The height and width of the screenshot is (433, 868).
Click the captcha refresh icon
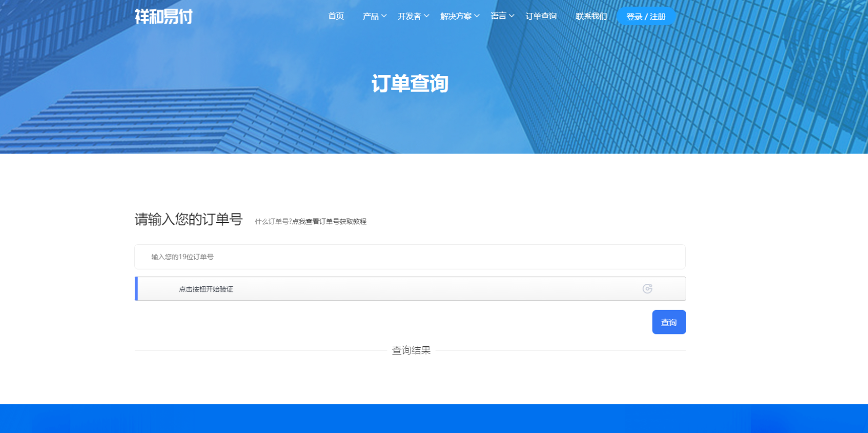tap(647, 289)
